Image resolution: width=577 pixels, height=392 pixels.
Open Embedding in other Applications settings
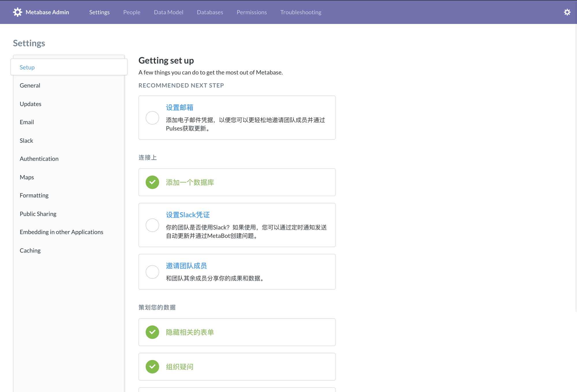61,232
